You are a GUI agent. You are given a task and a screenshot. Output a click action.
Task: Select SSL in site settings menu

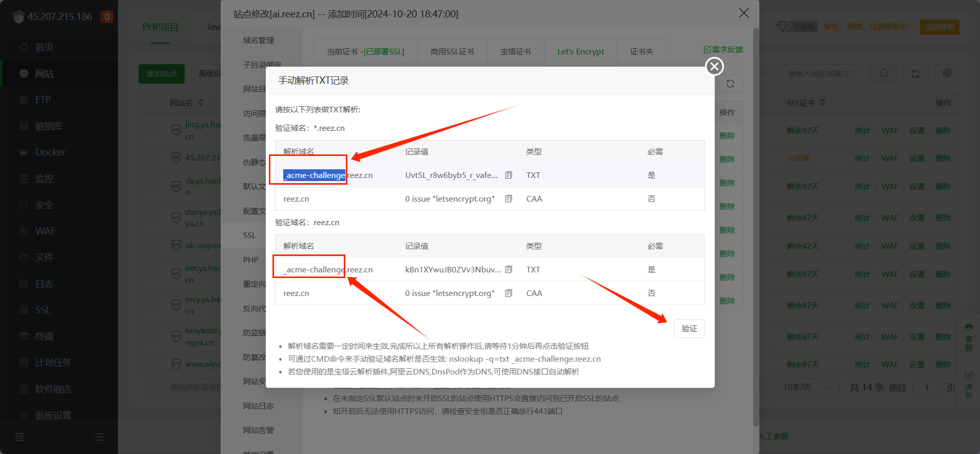coord(249,235)
